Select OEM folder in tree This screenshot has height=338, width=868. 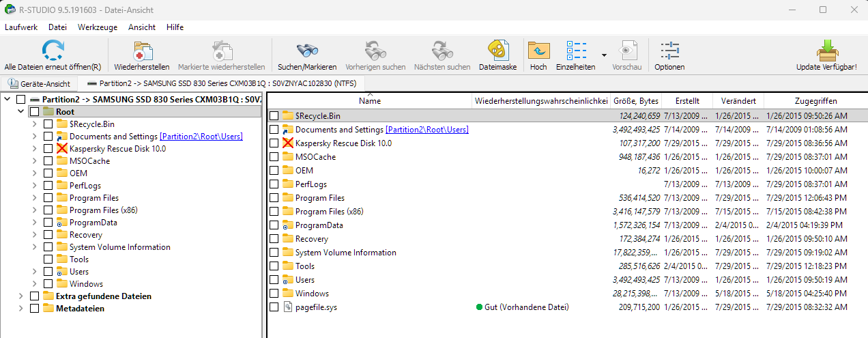tap(78, 173)
